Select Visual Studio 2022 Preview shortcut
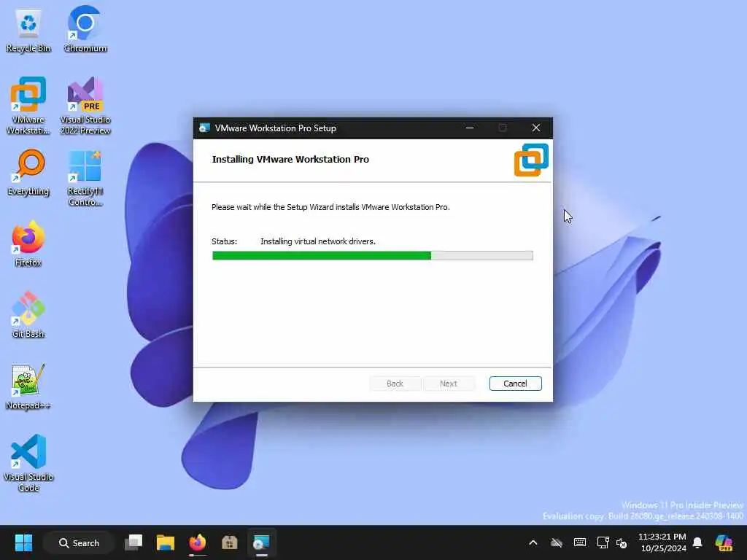The width and height of the screenshot is (747, 560). (85, 106)
